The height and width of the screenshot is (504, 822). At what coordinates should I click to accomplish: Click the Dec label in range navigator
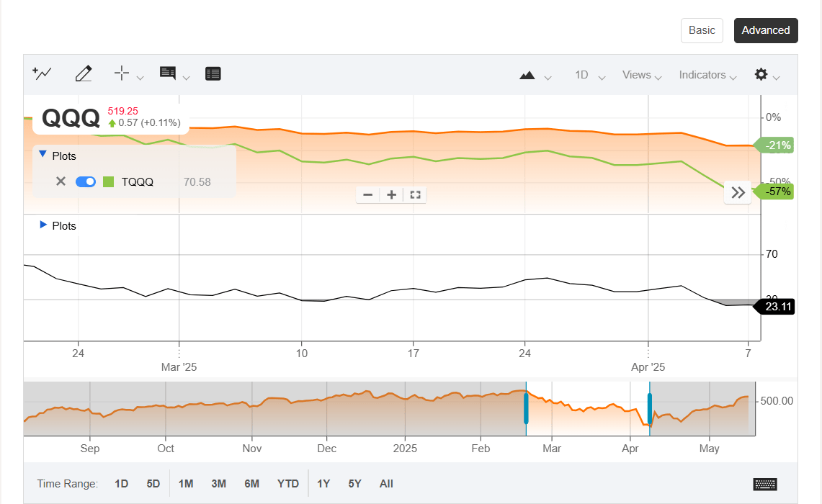pyautogui.click(x=326, y=449)
